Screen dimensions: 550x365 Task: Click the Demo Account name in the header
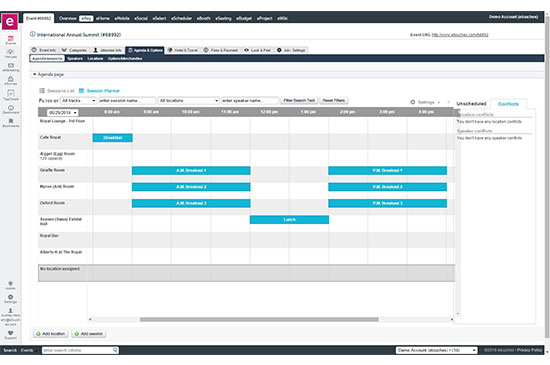pyautogui.click(x=513, y=17)
